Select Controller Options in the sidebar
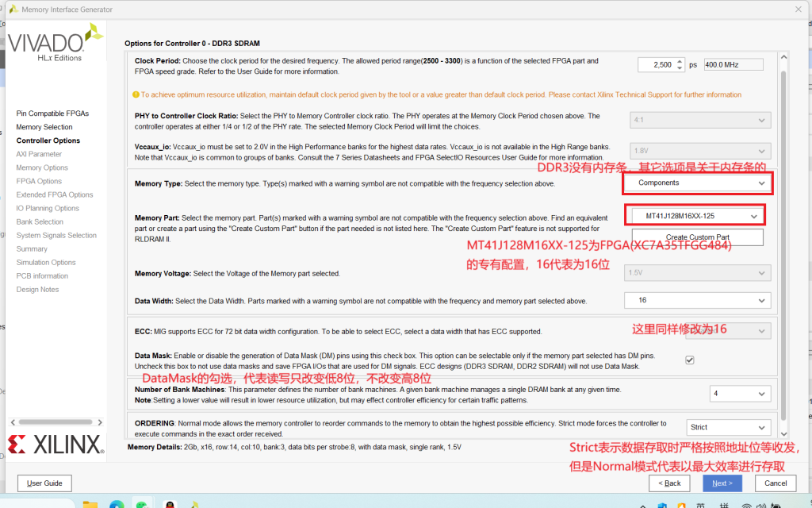The width and height of the screenshot is (812, 508). [x=48, y=140]
